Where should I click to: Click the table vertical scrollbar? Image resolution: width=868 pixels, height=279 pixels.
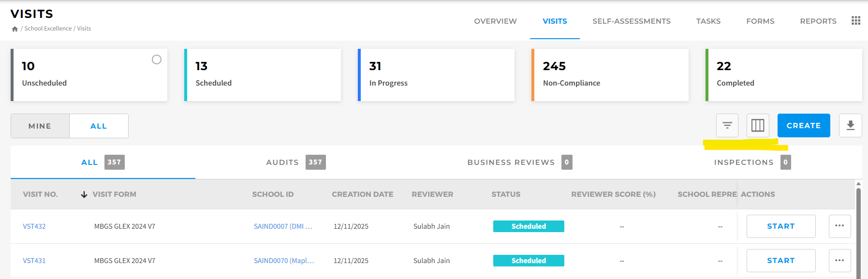(858, 233)
